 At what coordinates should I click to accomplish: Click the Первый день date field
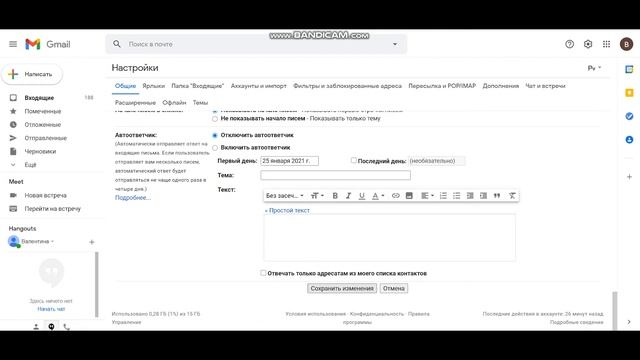click(289, 161)
